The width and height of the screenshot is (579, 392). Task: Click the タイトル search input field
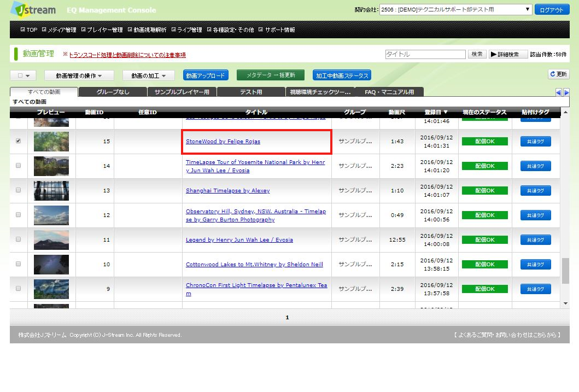[x=425, y=55]
